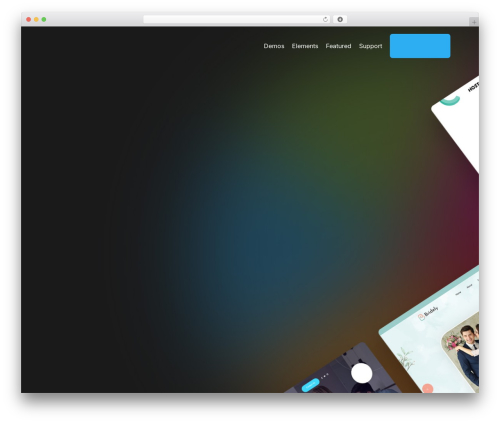
Task: Click the Bridely logo in the demo preview
Action: (428, 313)
